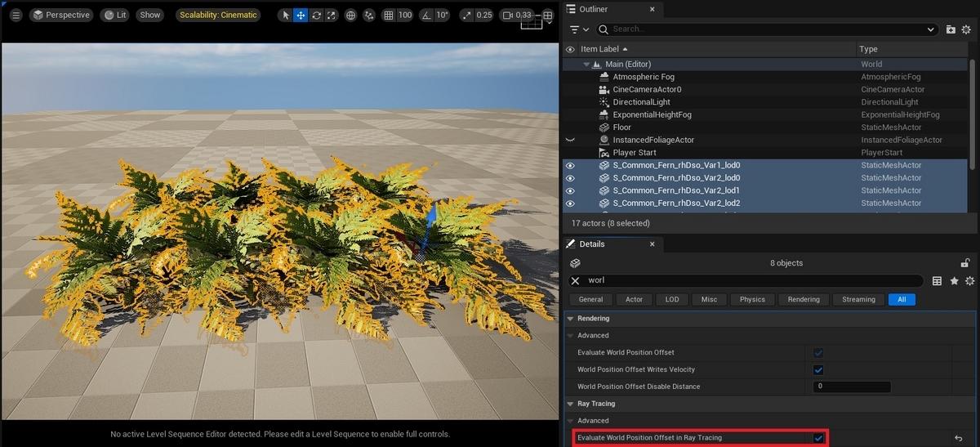Open the Show flags menu
Screen dimensions: 980x447
(149, 16)
